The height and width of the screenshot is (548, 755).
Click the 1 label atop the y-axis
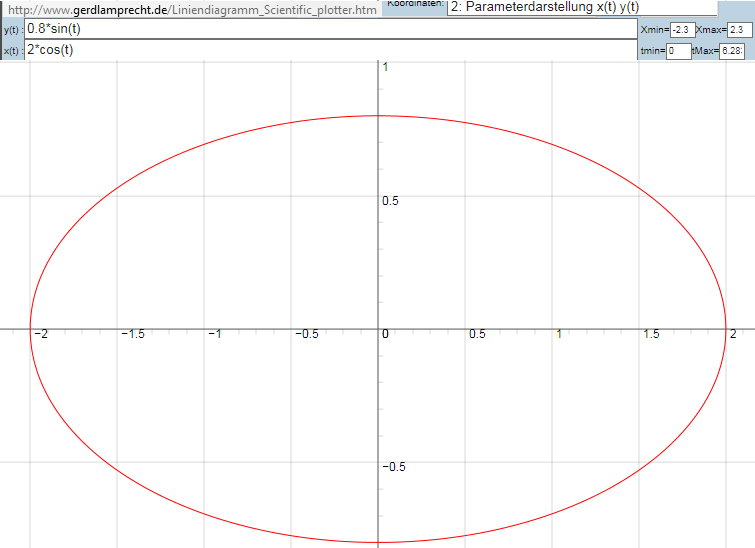click(386, 67)
